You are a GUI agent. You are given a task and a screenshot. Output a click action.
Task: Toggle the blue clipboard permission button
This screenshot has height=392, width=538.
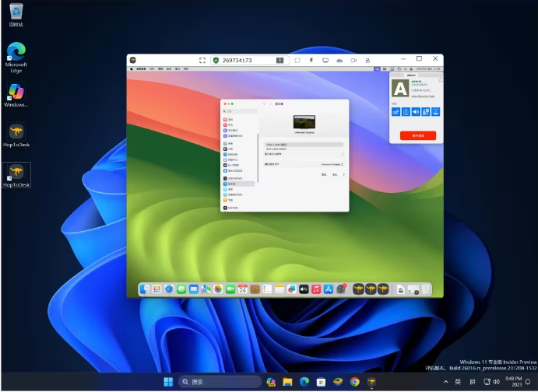(x=406, y=112)
